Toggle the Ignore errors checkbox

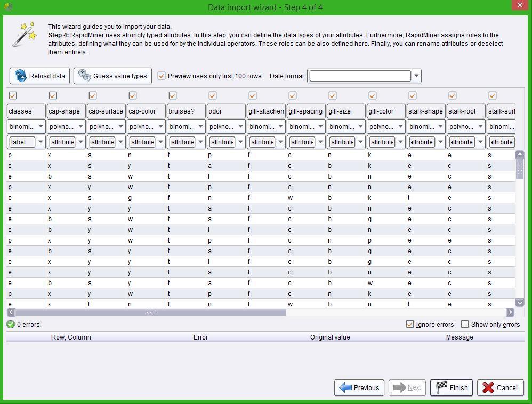click(x=410, y=324)
